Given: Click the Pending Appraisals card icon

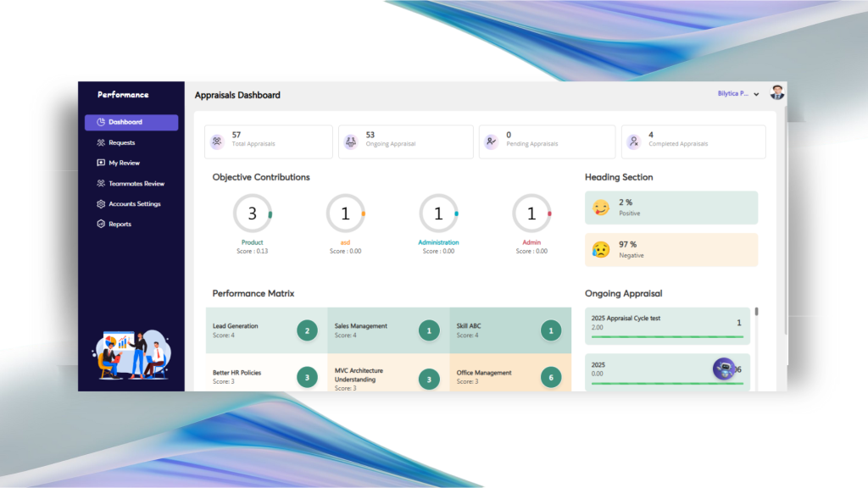Looking at the screenshot, I should tap(491, 142).
